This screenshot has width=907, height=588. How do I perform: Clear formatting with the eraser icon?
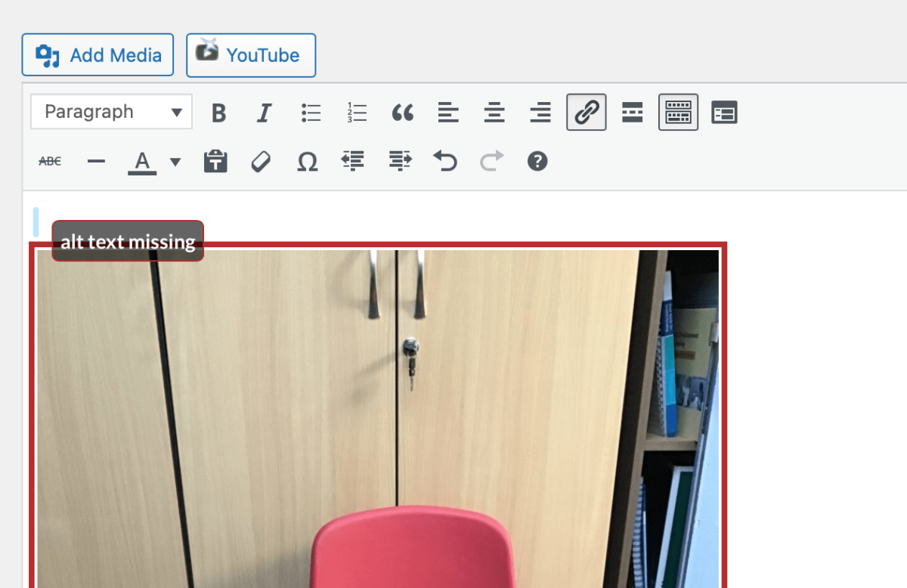point(261,161)
